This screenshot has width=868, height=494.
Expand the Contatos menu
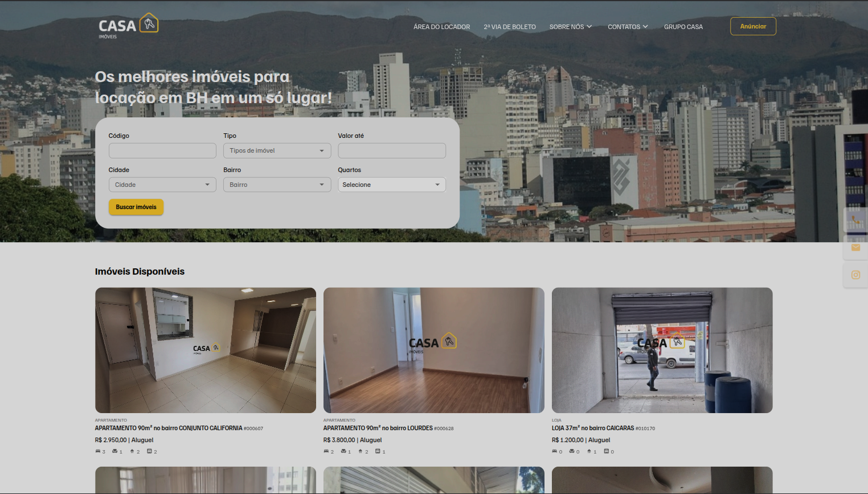click(x=627, y=27)
